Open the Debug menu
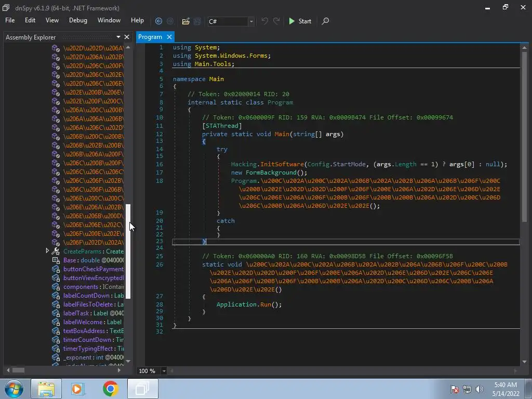The image size is (532, 399). point(78,20)
